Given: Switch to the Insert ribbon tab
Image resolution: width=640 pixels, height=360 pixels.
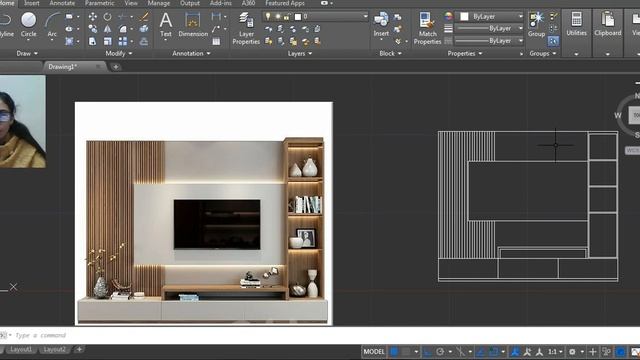Looking at the screenshot, I should click(x=31, y=3).
